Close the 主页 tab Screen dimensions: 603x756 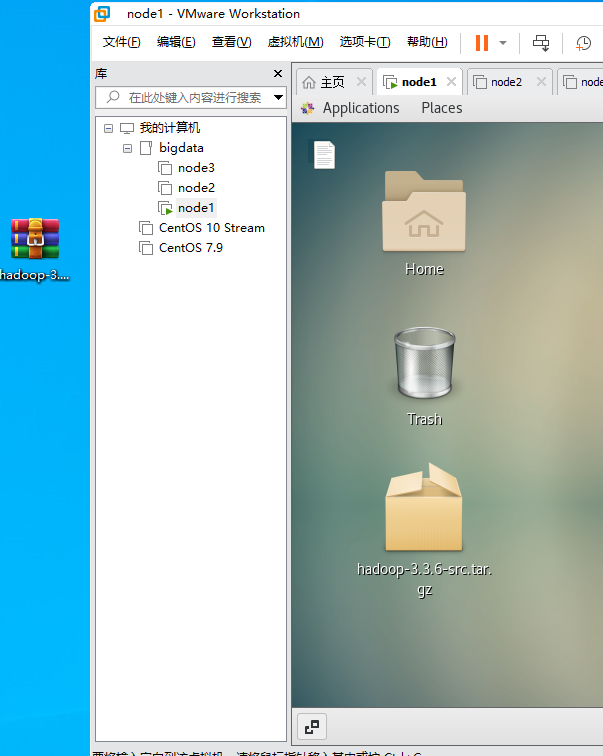pos(361,81)
